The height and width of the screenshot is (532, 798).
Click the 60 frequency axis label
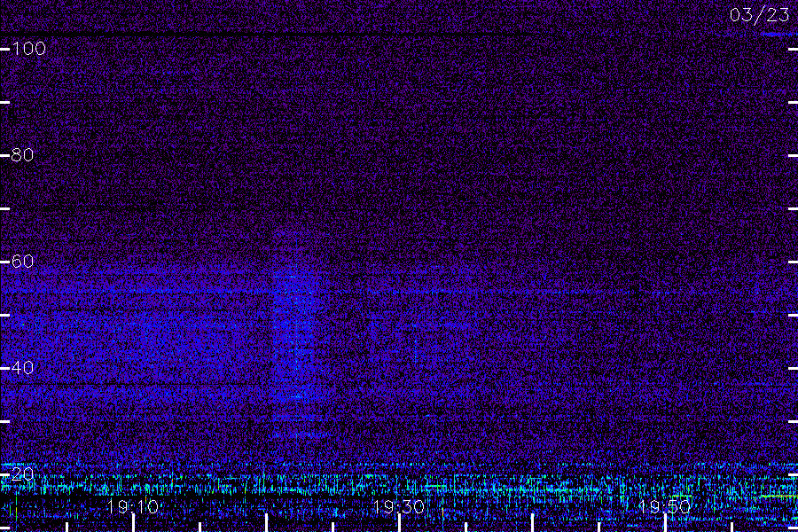pos(22,262)
